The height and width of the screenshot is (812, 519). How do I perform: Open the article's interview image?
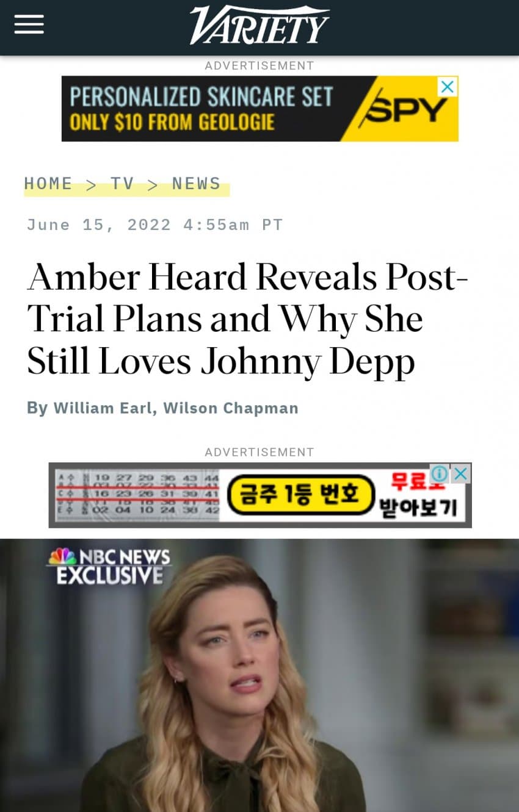259,675
